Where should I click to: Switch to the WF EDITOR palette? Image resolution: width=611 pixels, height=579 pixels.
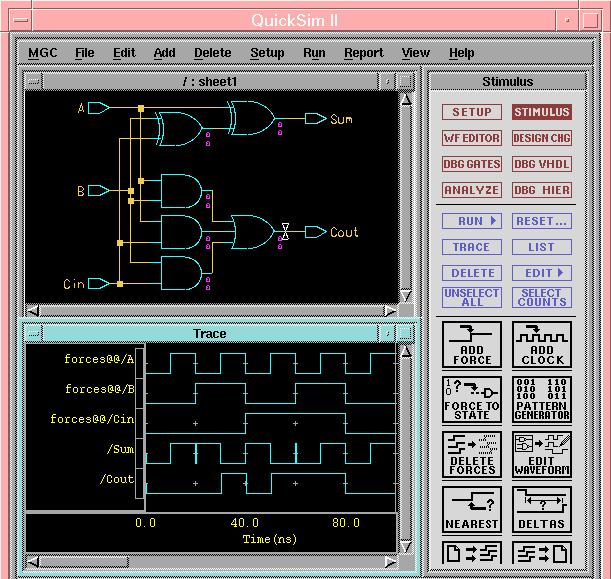tap(471, 139)
